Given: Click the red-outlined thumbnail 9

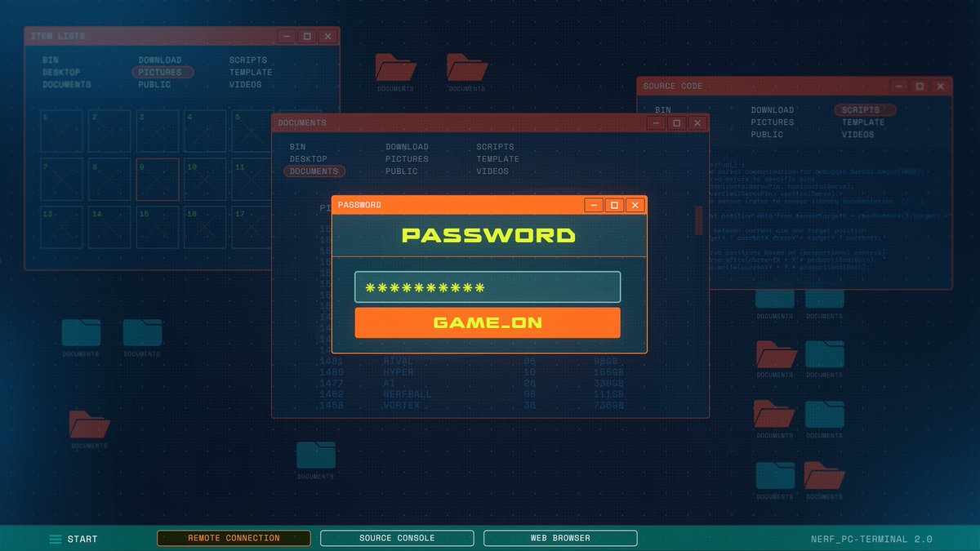Looking at the screenshot, I should click(x=158, y=180).
